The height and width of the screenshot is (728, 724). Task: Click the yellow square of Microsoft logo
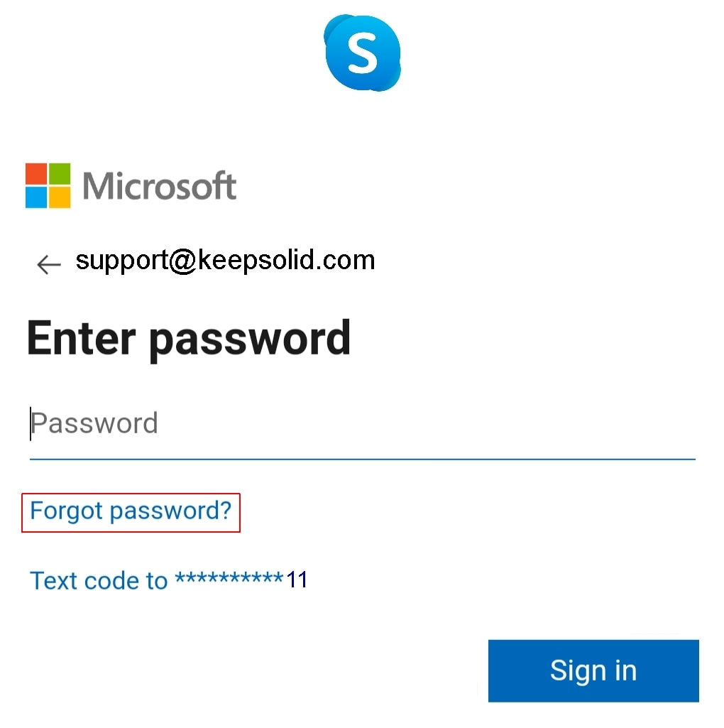click(60, 197)
